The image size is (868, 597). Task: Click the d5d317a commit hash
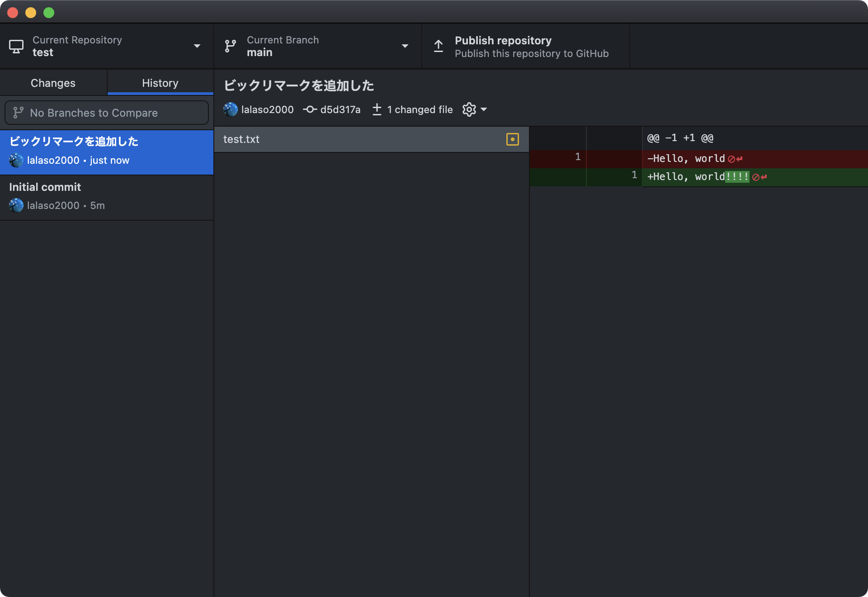[x=340, y=109]
